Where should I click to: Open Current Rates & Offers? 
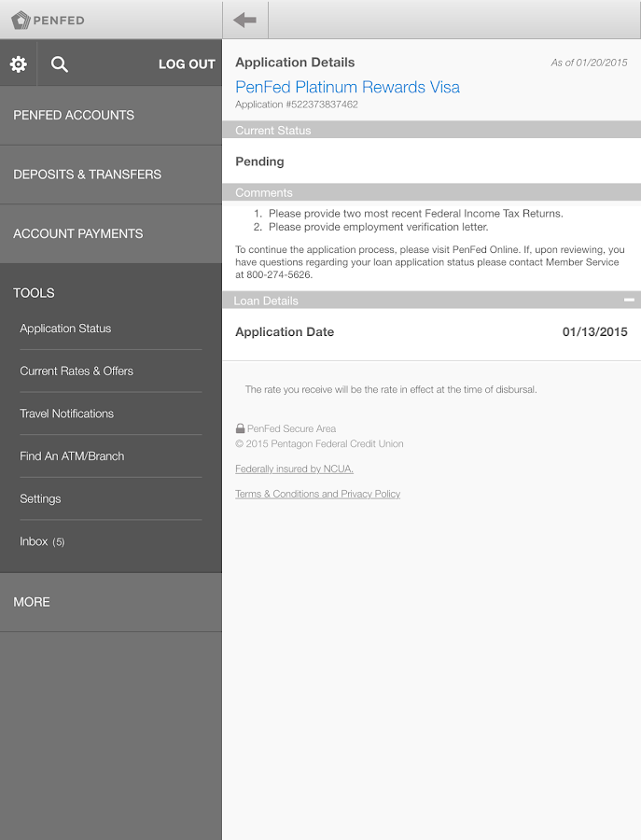tap(77, 371)
